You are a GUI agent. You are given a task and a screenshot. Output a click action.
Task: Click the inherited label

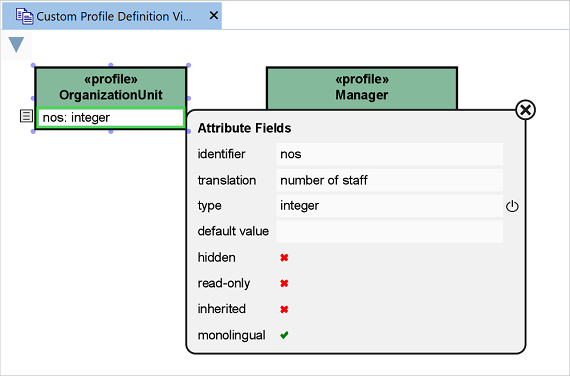click(x=221, y=309)
